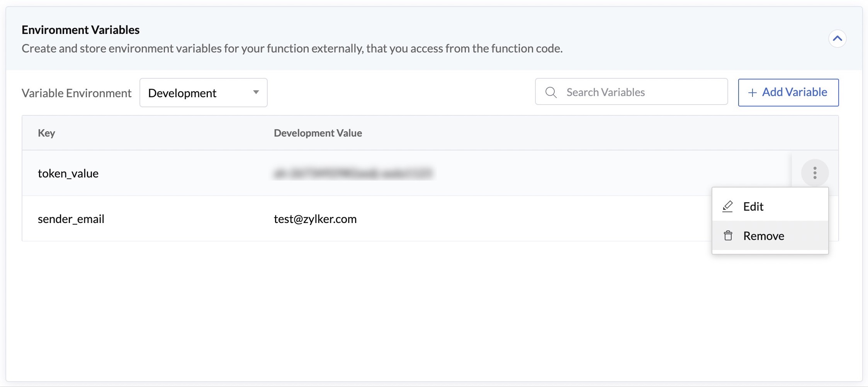The width and height of the screenshot is (868, 387).
Task: Click the plus icon on Add Variable button
Action: (x=751, y=92)
